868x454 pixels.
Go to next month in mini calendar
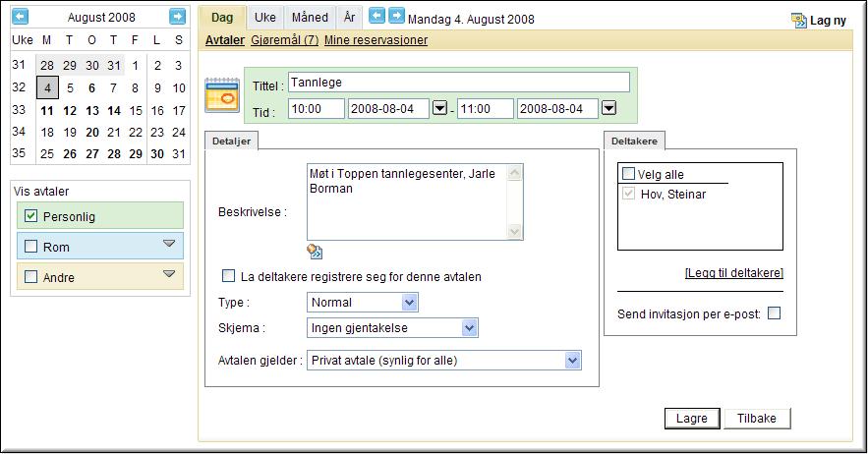177,17
